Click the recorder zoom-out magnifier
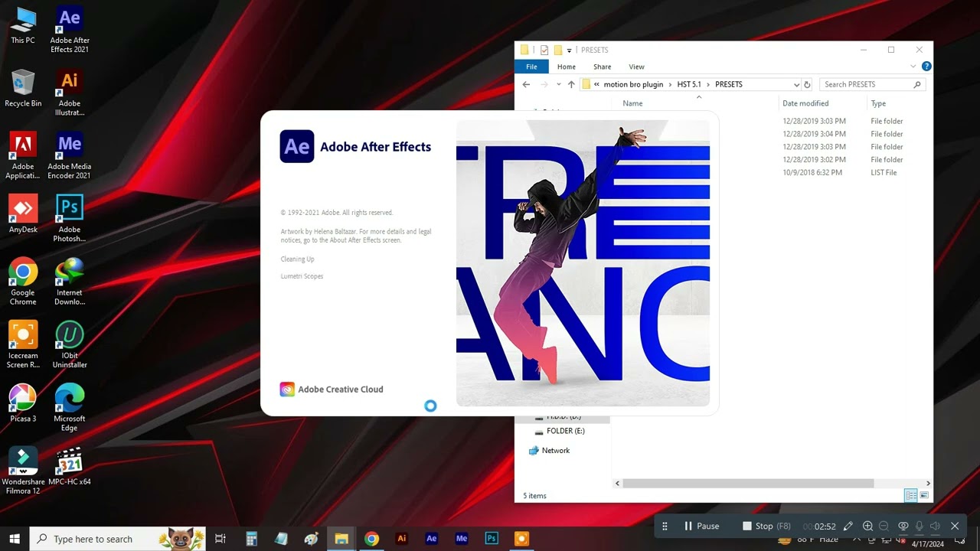980x551 pixels. pyautogui.click(x=884, y=526)
